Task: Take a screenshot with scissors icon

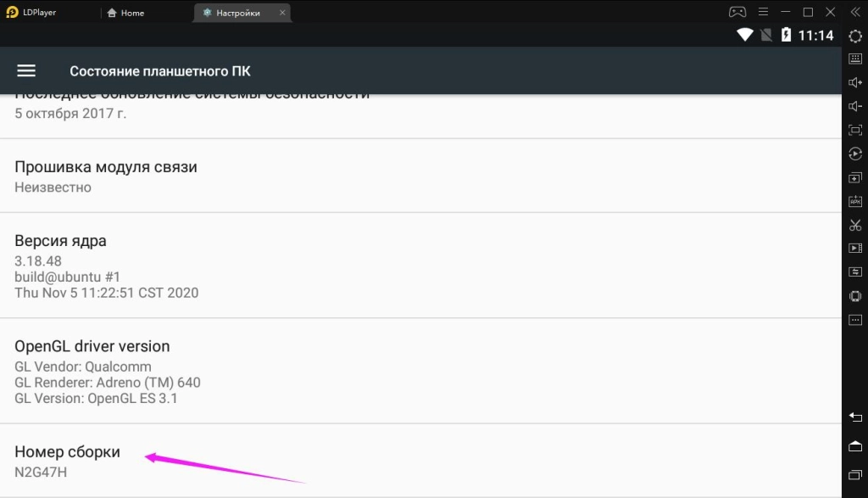Action: click(x=855, y=225)
